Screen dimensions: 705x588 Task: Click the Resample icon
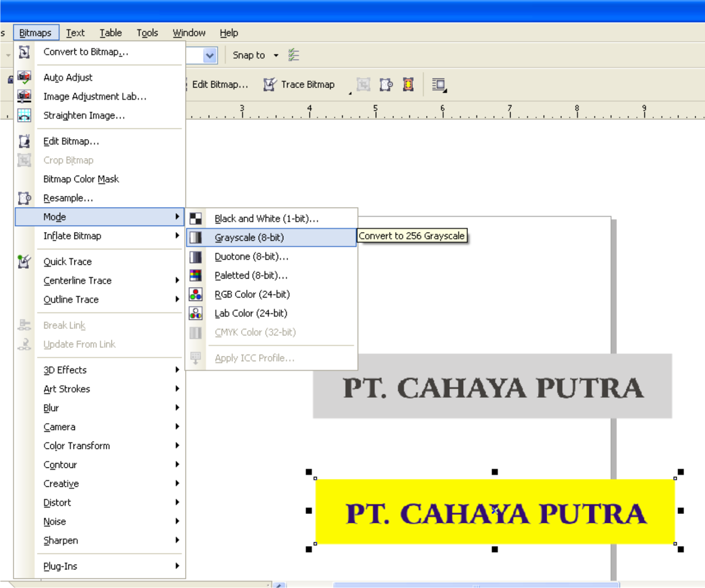[x=23, y=197]
